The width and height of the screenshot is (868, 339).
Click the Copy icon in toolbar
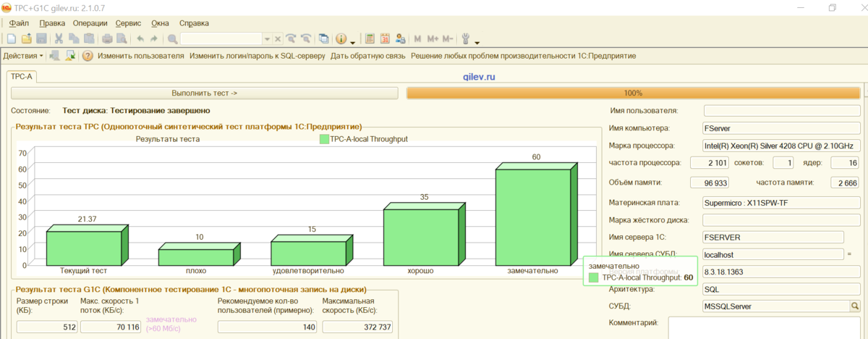74,38
